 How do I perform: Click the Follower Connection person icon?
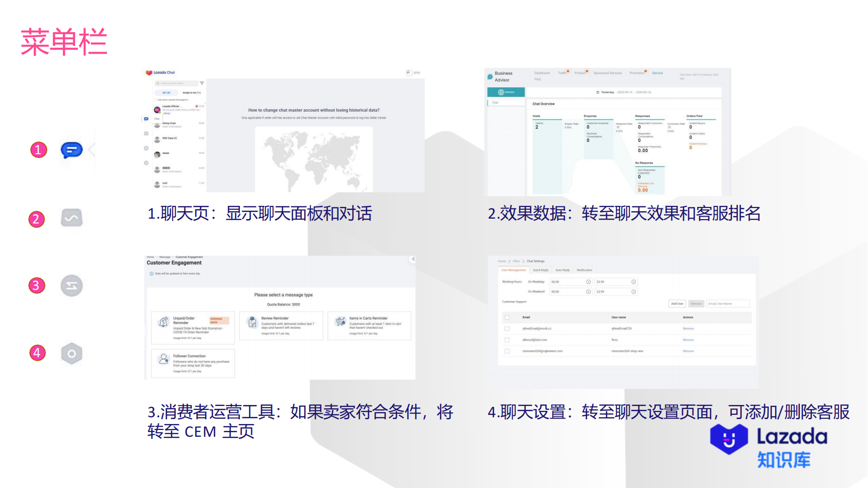pos(164,359)
